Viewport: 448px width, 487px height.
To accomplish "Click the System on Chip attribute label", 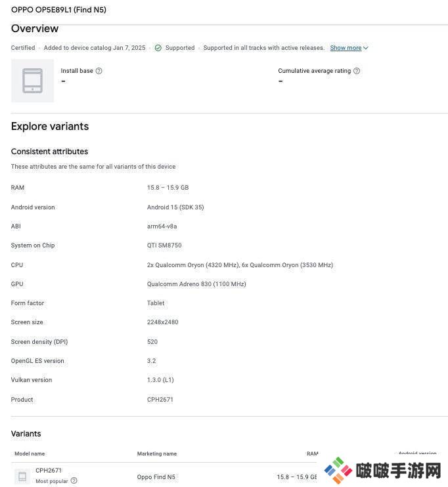I will (x=33, y=245).
